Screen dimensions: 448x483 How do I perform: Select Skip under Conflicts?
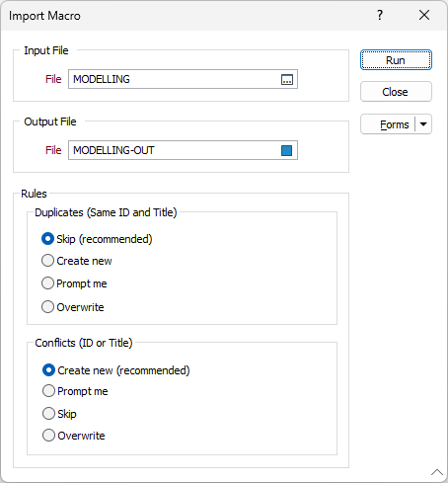(x=59, y=414)
